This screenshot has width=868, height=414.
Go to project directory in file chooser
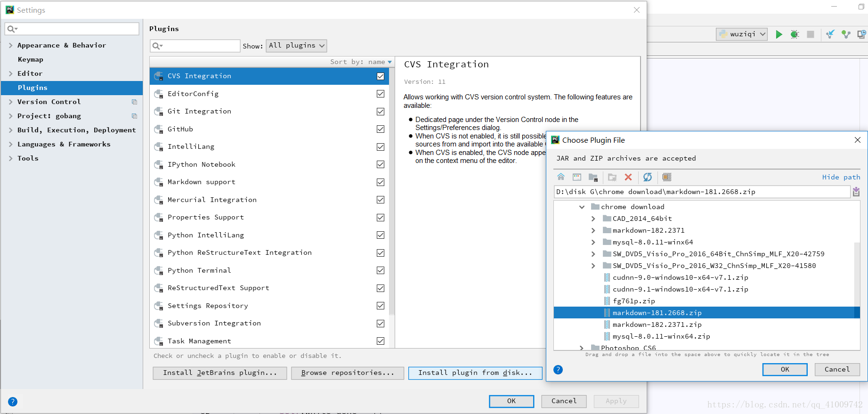[x=593, y=177]
